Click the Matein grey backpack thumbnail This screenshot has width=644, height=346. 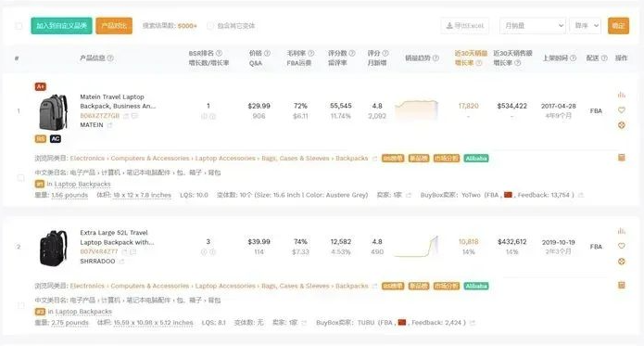pyautogui.click(x=53, y=111)
